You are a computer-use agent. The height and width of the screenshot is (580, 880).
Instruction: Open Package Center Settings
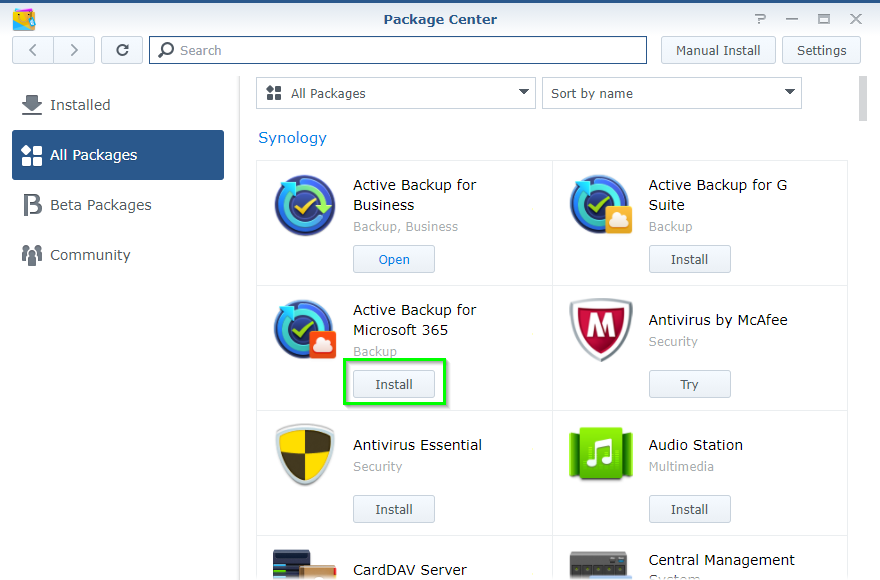pyautogui.click(x=822, y=51)
